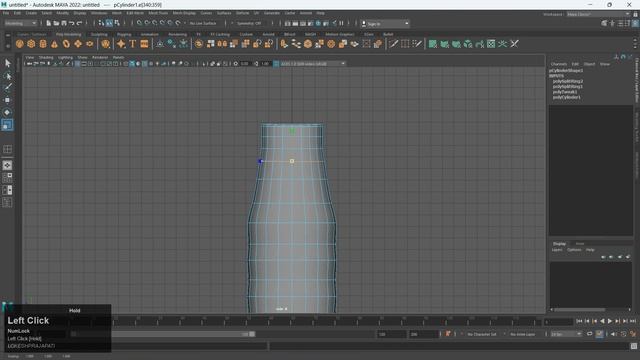
Task: Click the Multi-Cut tool shelf icon
Action: [x=393, y=44]
